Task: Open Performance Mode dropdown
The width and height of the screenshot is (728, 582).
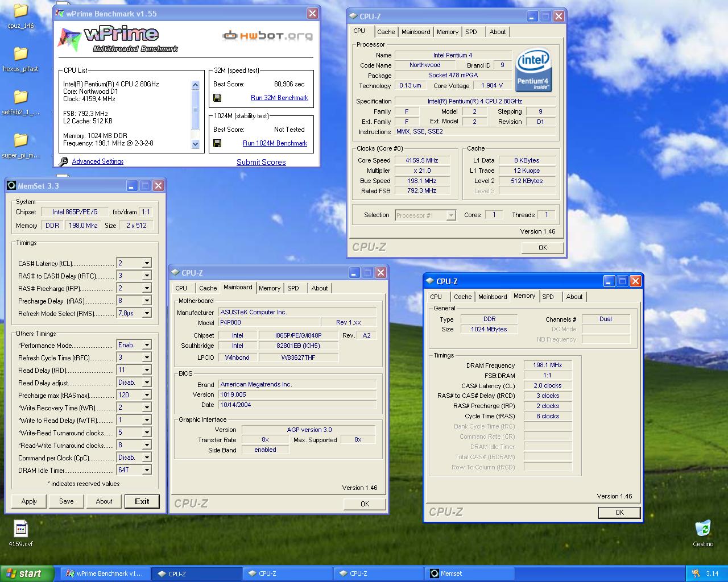Action: 147,345
